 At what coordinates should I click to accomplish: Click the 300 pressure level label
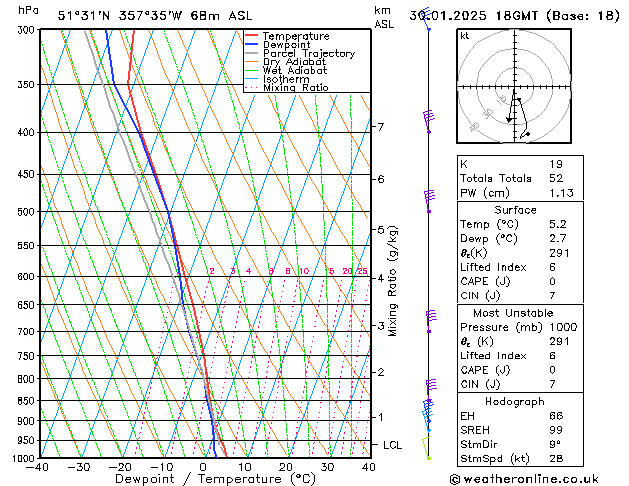28,30
